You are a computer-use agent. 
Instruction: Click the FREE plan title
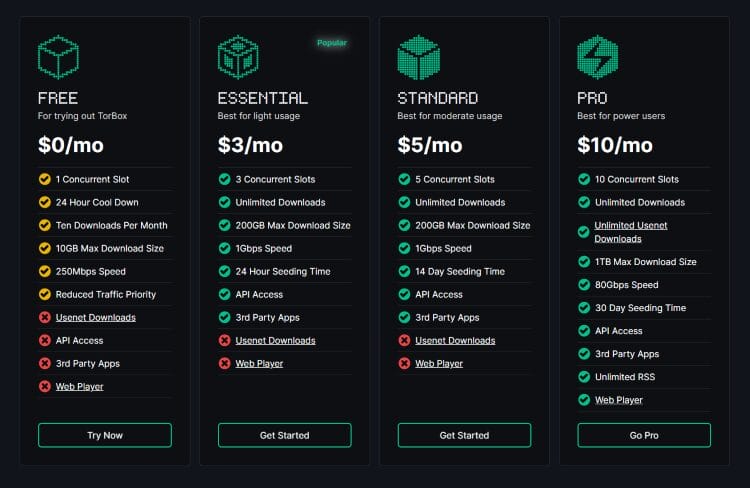[x=58, y=98]
